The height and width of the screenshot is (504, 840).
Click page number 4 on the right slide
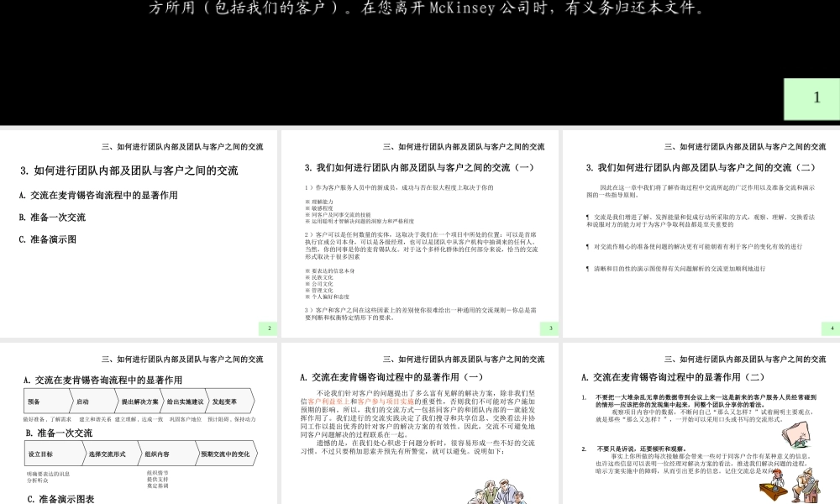[832, 328]
